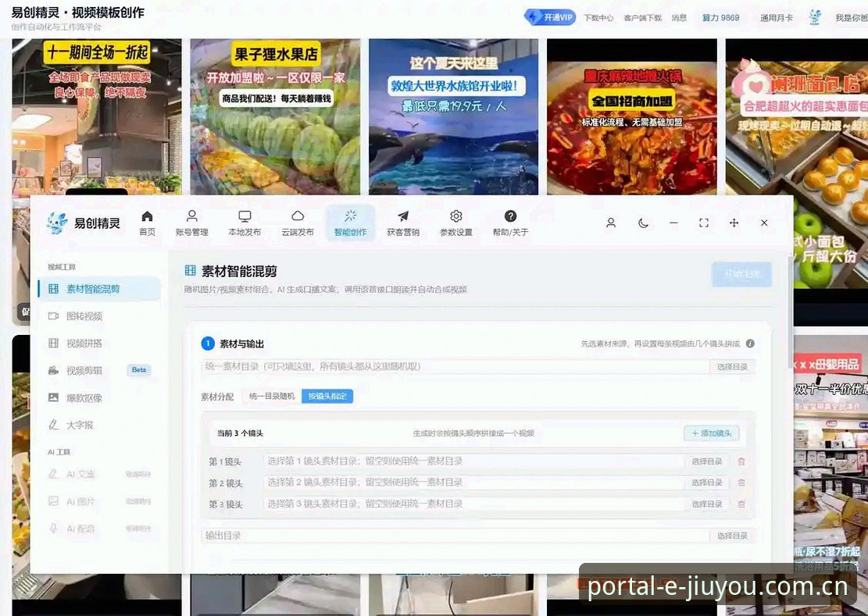The height and width of the screenshot is (616, 868).
Task: Open the 重庆麻辣地摊火锅 template thumbnail
Action: (631, 116)
